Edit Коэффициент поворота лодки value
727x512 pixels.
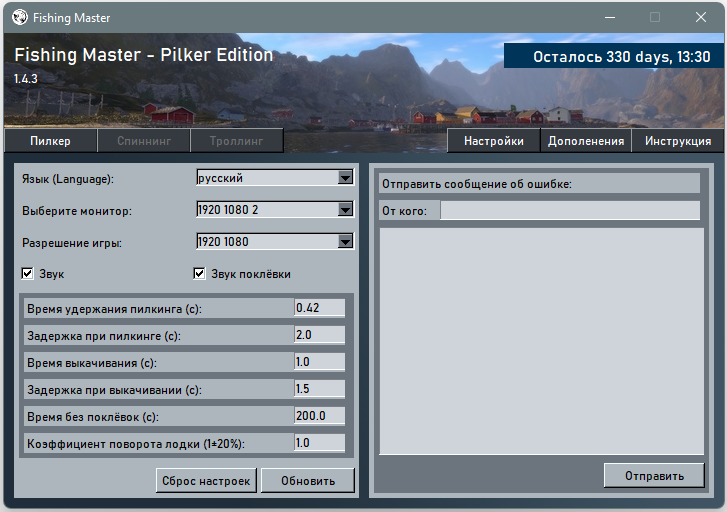pyautogui.click(x=319, y=443)
